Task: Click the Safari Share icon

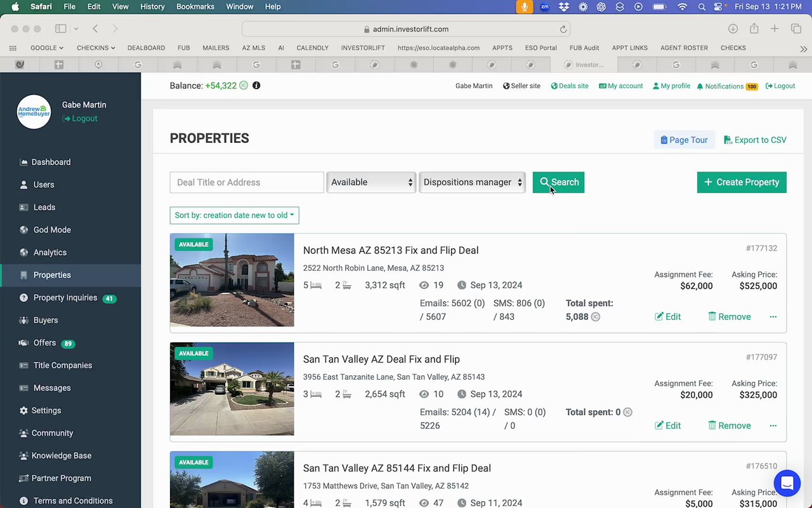Action: click(x=754, y=29)
